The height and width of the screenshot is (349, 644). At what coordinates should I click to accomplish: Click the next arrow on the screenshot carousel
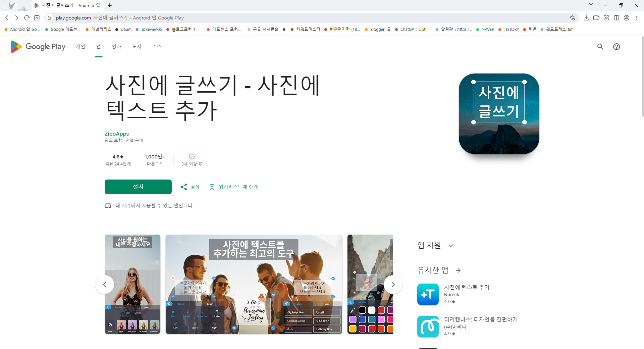(x=393, y=284)
